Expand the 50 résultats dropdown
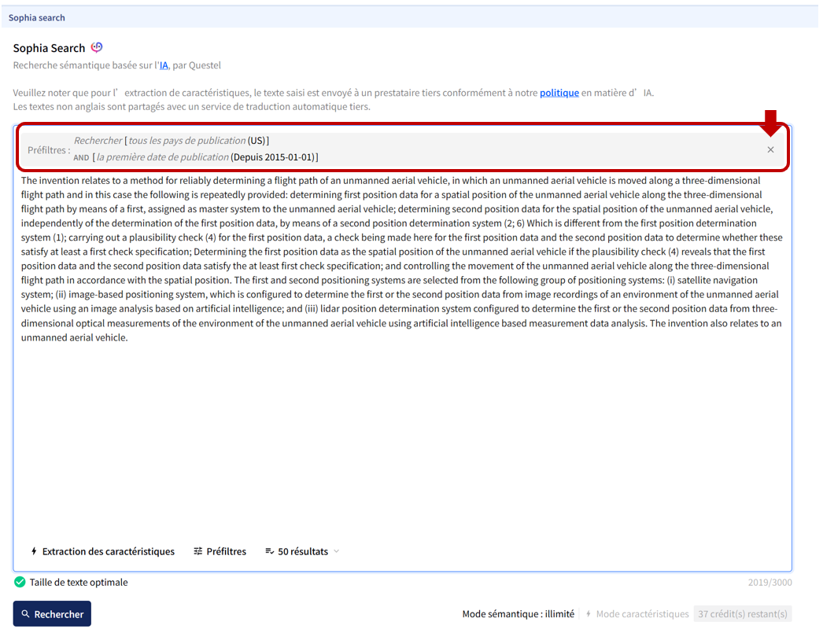 coord(302,551)
